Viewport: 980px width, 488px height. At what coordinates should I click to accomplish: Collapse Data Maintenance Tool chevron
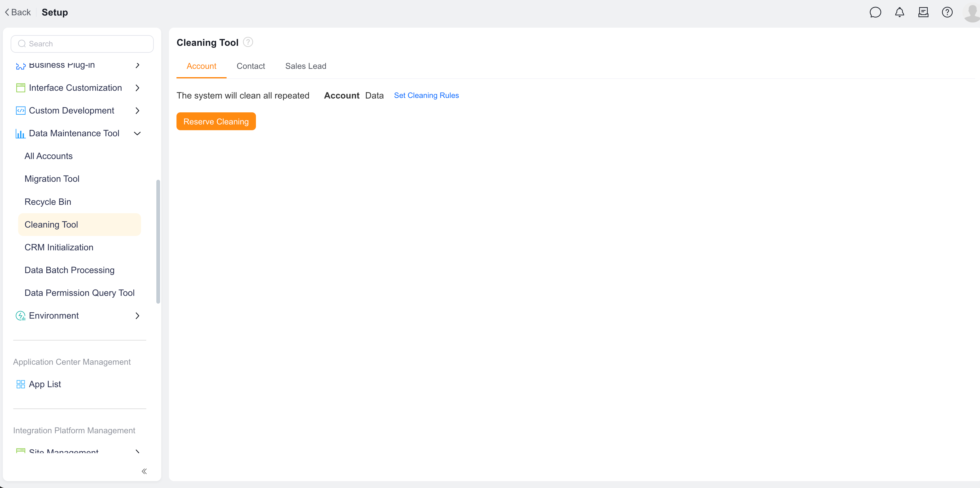click(137, 134)
